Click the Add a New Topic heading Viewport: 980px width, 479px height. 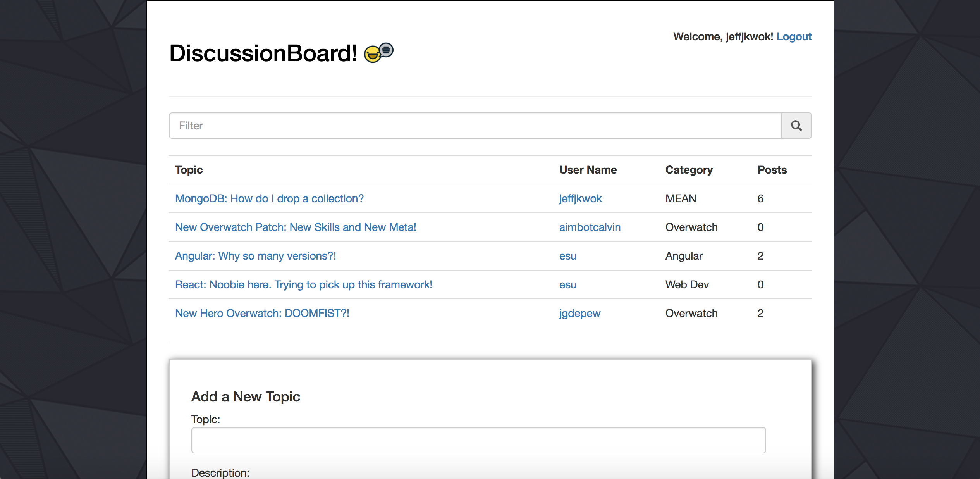point(246,396)
